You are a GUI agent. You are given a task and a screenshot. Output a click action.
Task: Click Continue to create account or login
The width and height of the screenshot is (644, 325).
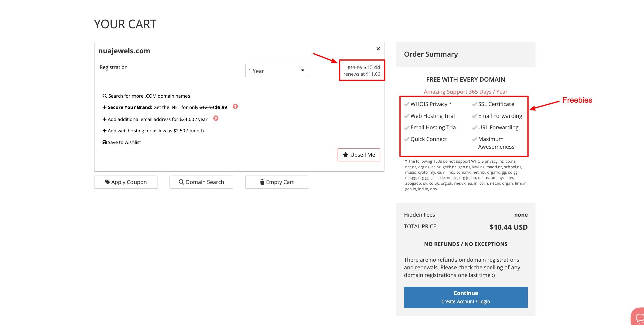click(466, 297)
